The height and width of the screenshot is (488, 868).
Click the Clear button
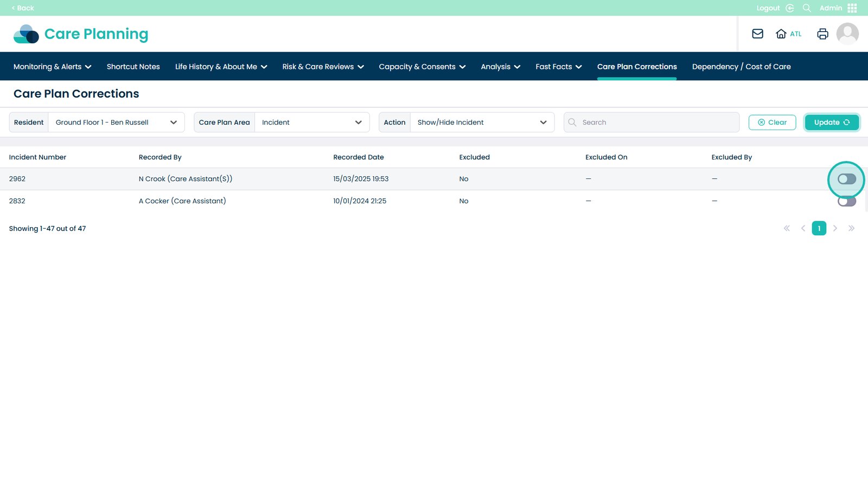(x=772, y=123)
